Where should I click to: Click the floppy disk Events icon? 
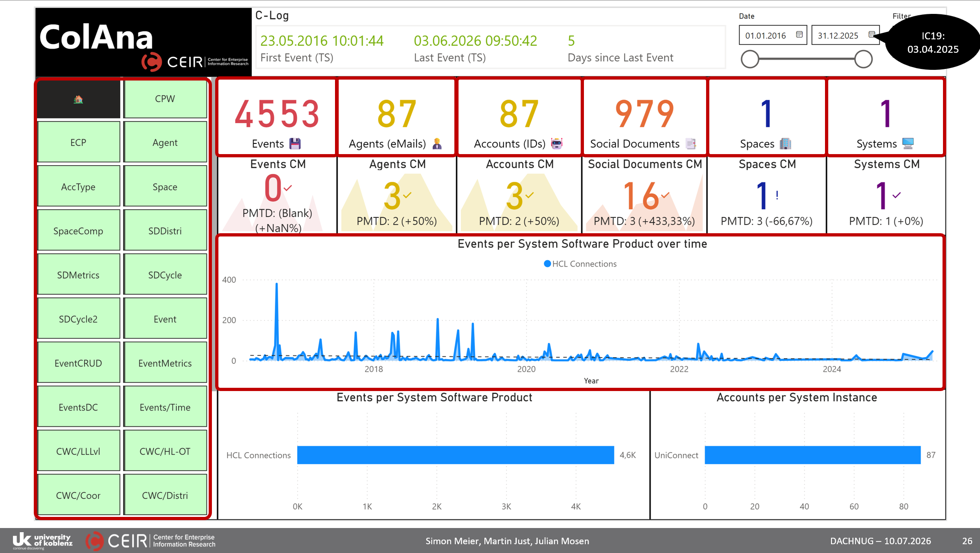coord(295,144)
